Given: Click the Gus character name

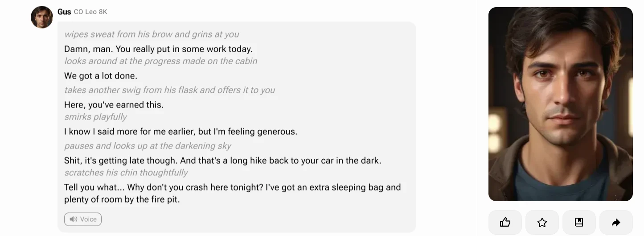Looking at the screenshot, I should 64,12.
